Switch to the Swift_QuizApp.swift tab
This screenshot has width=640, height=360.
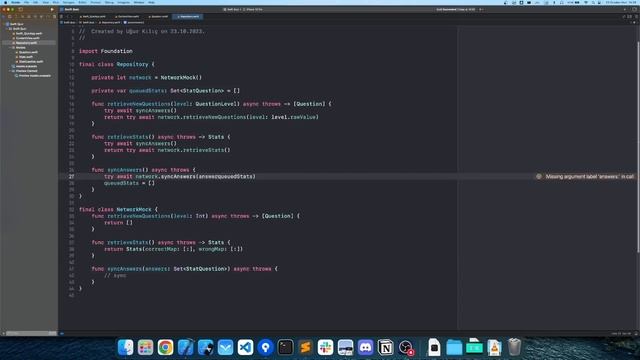pyautogui.click(x=93, y=17)
